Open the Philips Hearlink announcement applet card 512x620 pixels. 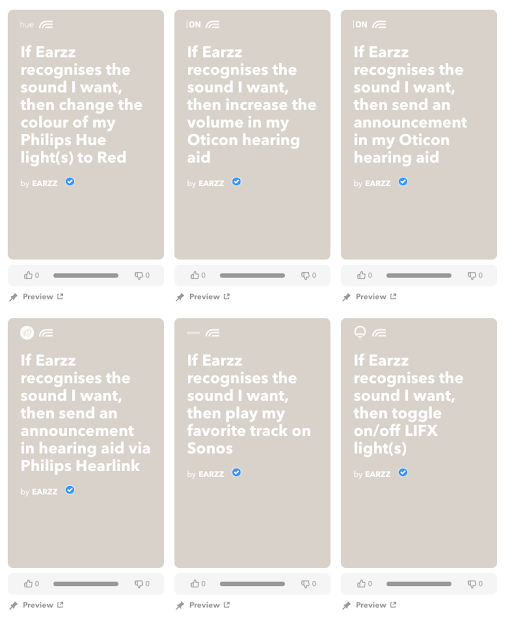pos(86,443)
